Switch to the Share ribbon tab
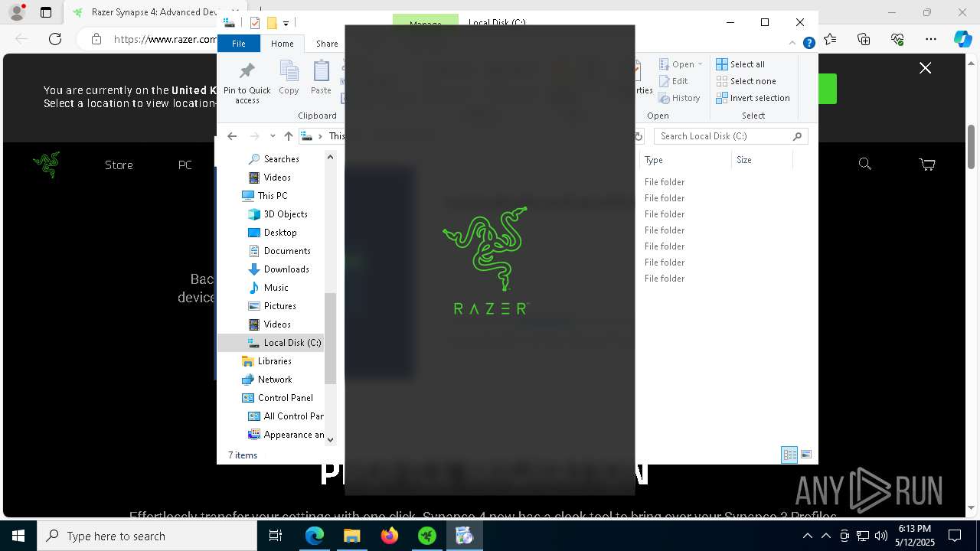The width and height of the screenshot is (980, 551). click(x=327, y=44)
